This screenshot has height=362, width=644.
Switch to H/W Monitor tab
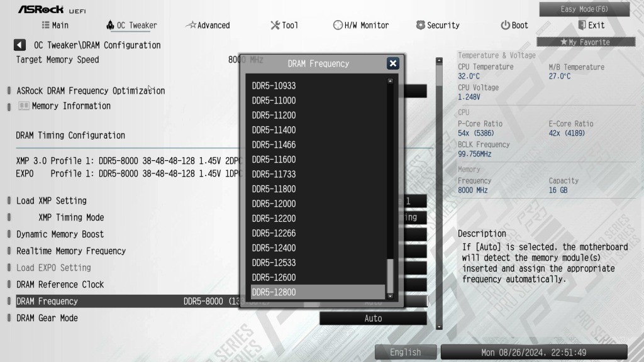click(x=361, y=25)
